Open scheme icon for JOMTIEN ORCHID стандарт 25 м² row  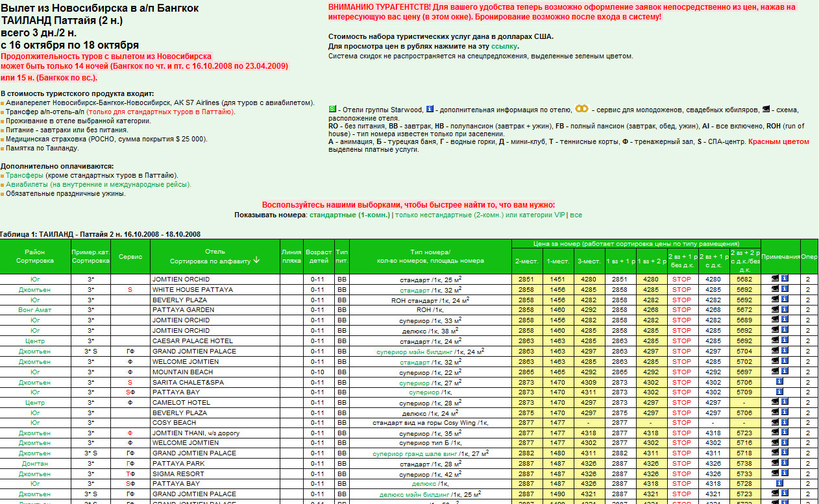click(x=775, y=279)
